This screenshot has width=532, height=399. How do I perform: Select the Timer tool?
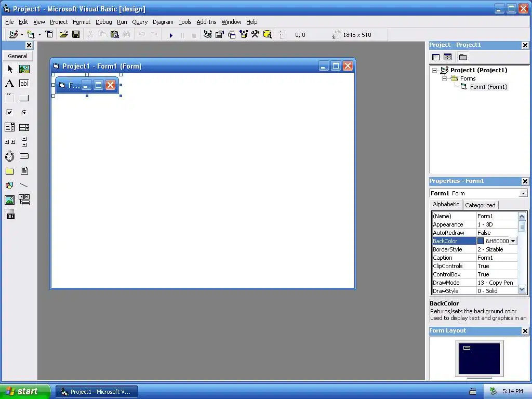(10, 156)
